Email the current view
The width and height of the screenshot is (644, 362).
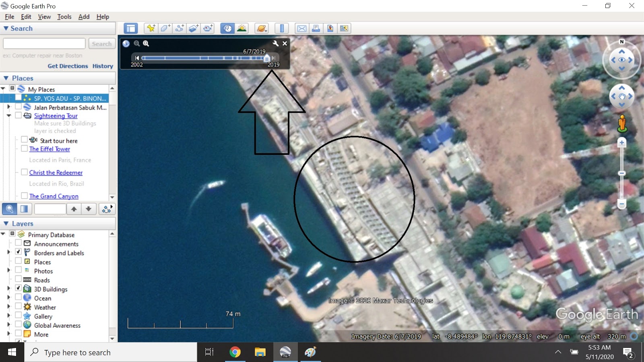click(x=302, y=28)
